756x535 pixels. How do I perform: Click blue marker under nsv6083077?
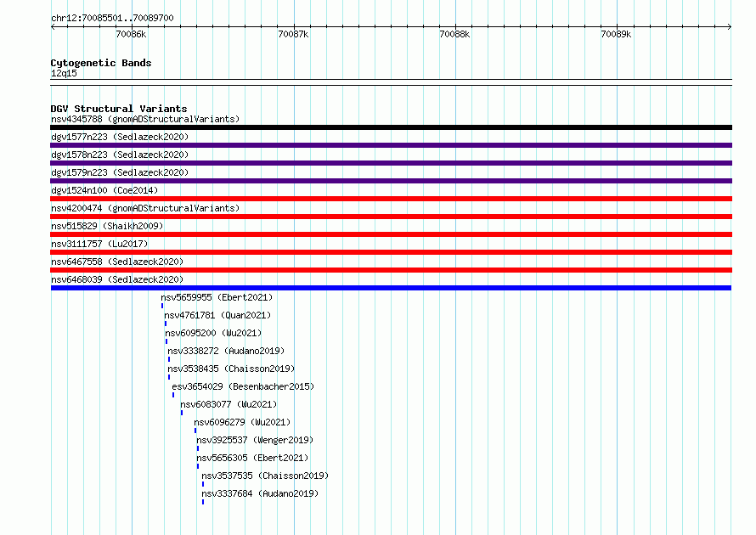182,413
